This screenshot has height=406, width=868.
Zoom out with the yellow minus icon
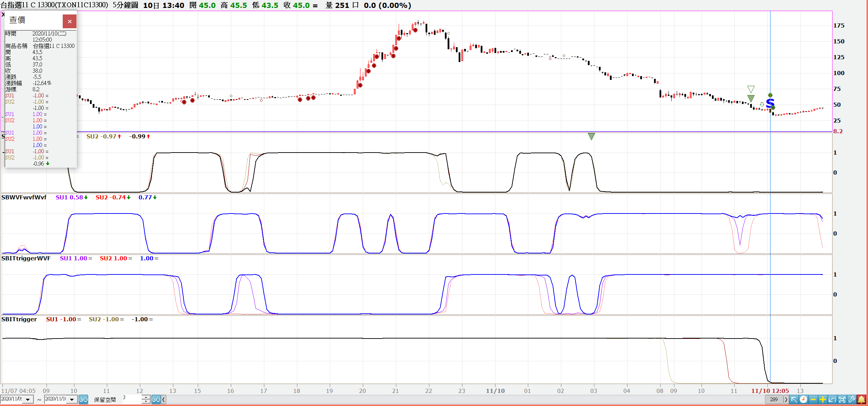(813, 399)
